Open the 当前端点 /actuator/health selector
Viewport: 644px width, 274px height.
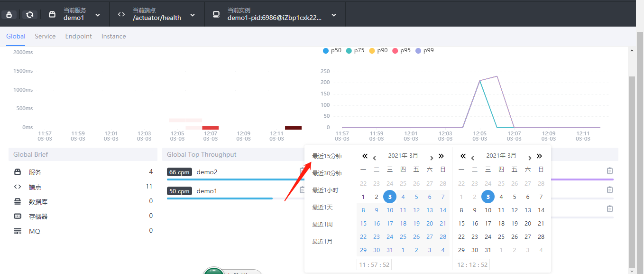(x=157, y=14)
